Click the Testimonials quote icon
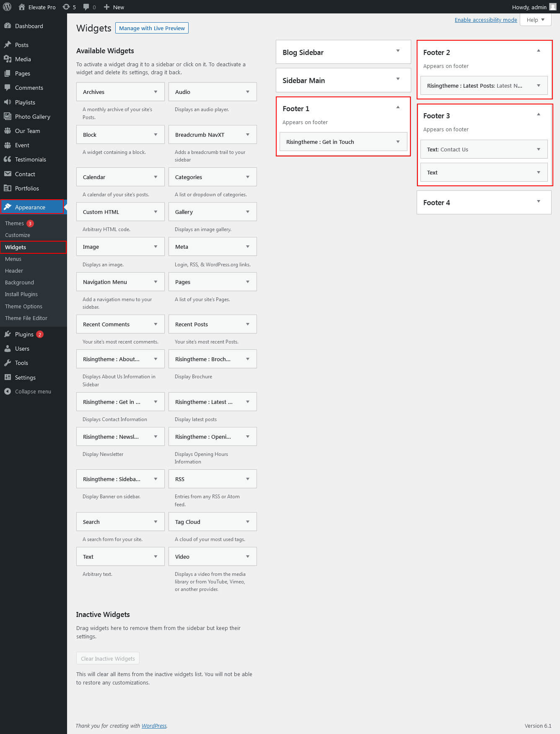This screenshot has height=734, width=560. coord(7,159)
